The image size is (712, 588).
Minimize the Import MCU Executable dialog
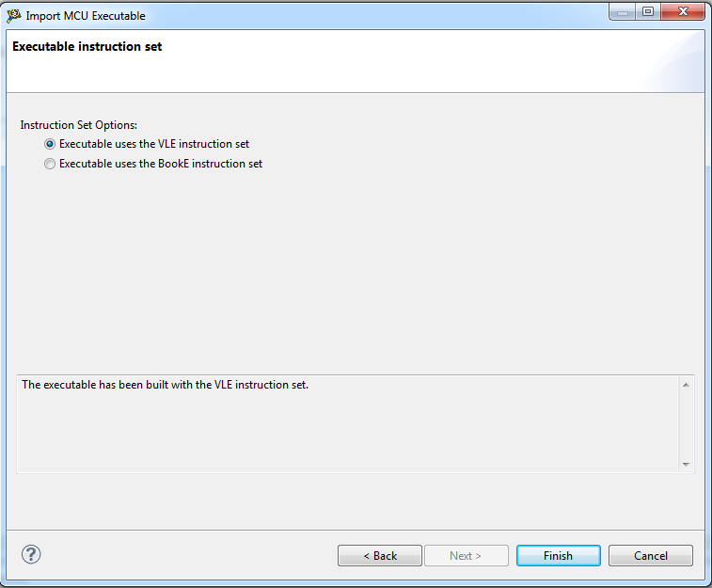click(x=623, y=12)
